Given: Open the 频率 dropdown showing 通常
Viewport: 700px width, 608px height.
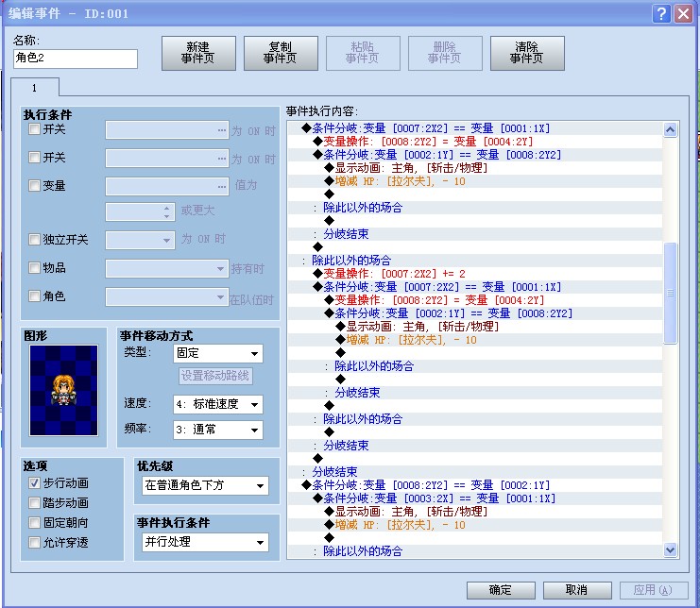Looking at the screenshot, I should [x=218, y=430].
